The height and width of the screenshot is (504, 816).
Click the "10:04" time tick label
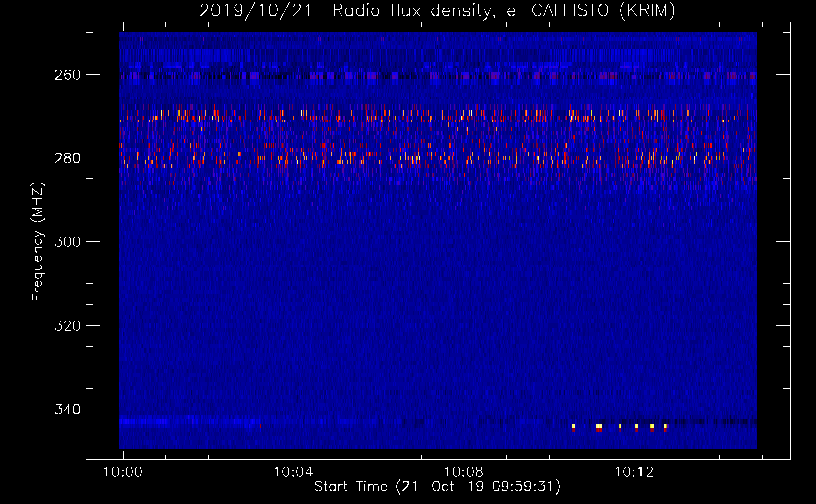(x=293, y=472)
